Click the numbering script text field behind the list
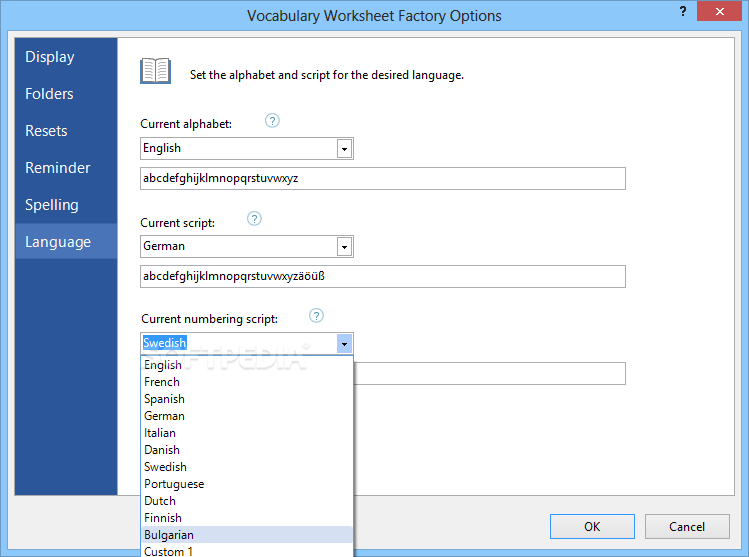The height and width of the screenshot is (557, 749). coord(490,374)
